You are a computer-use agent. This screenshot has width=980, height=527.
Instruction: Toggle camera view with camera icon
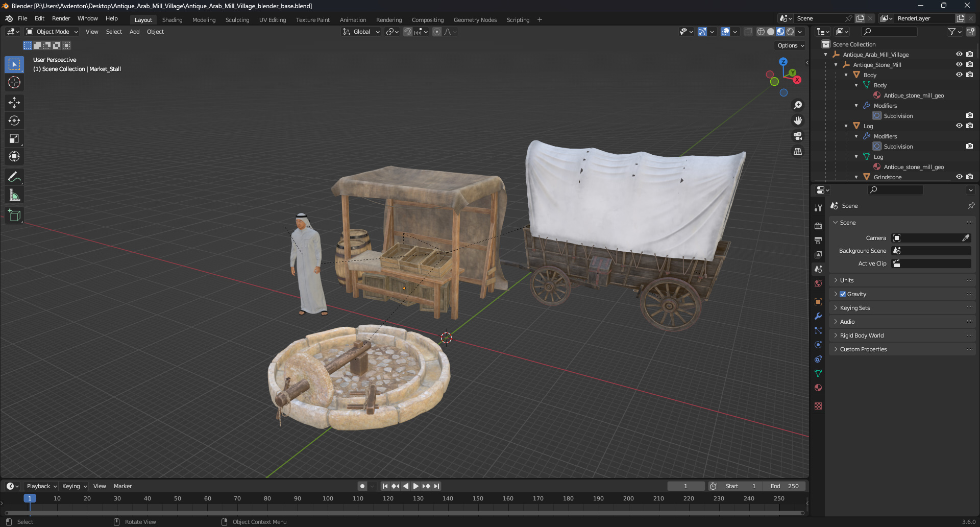click(798, 136)
